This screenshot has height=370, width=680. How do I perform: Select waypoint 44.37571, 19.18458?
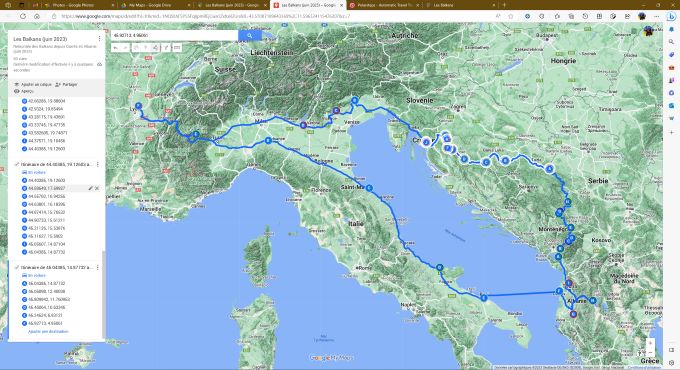pos(43,141)
